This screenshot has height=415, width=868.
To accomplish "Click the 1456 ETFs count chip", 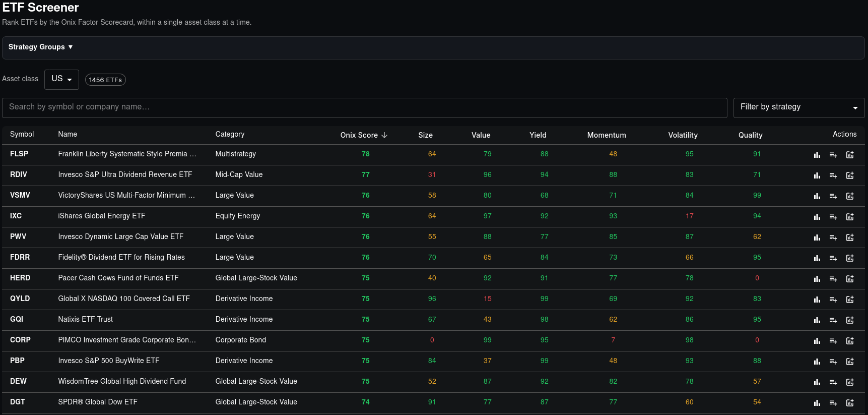I will coord(105,80).
